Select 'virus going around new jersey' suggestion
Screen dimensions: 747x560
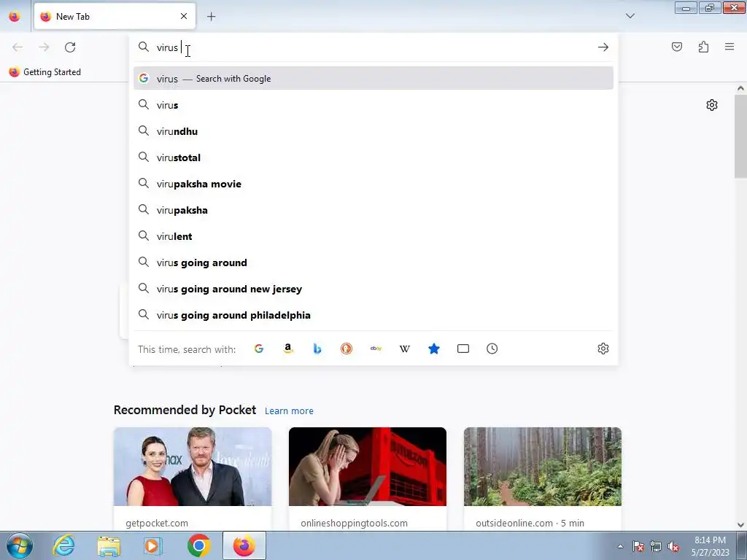point(373,289)
